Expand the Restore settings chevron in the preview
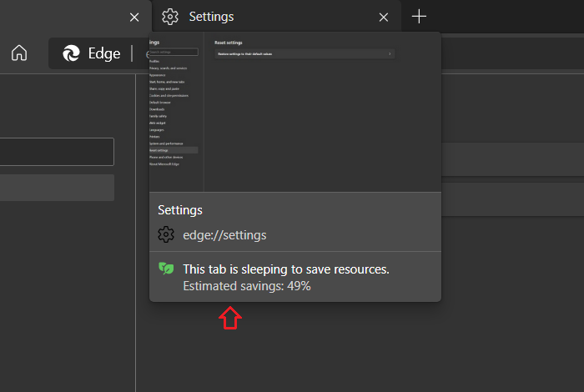 [390, 53]
